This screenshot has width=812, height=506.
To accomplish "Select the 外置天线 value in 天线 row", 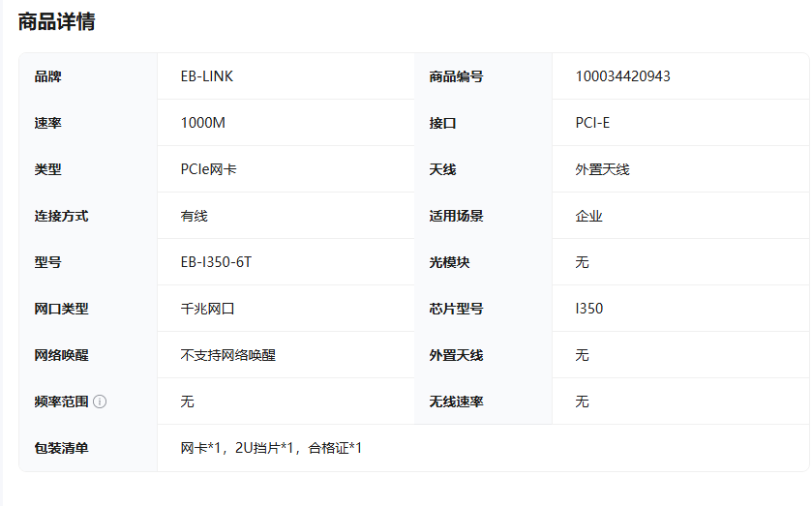I will 602,169.
